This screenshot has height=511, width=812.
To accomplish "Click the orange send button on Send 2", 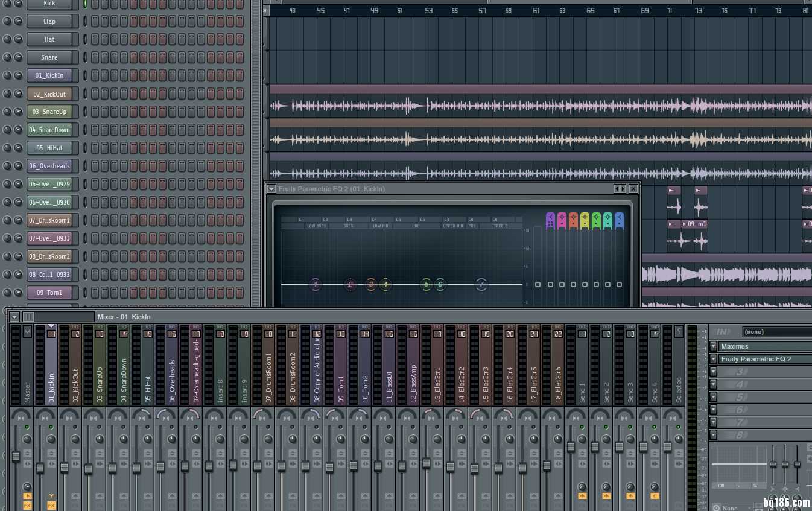I will [x=606, y=496].
